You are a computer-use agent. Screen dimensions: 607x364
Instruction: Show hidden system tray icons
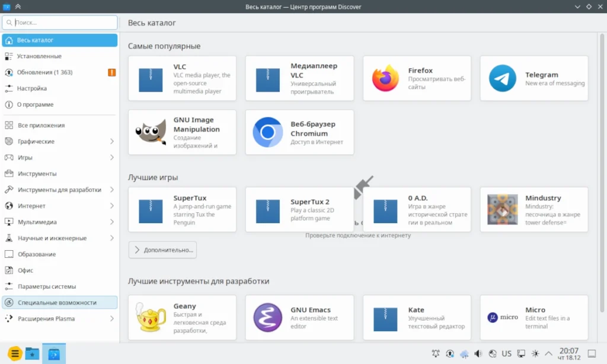[x=548, y=353]
